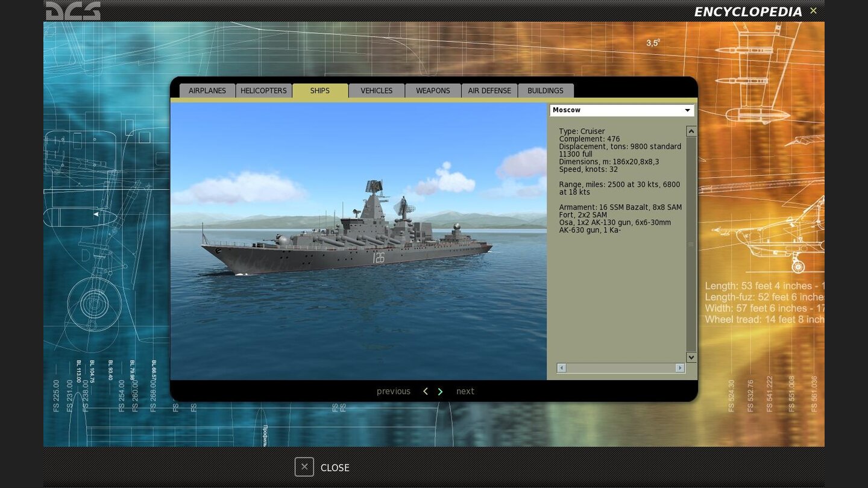Open the Moscow ship selection dropdown
Viewport: 868px width, 488px height.
(621, 110)
